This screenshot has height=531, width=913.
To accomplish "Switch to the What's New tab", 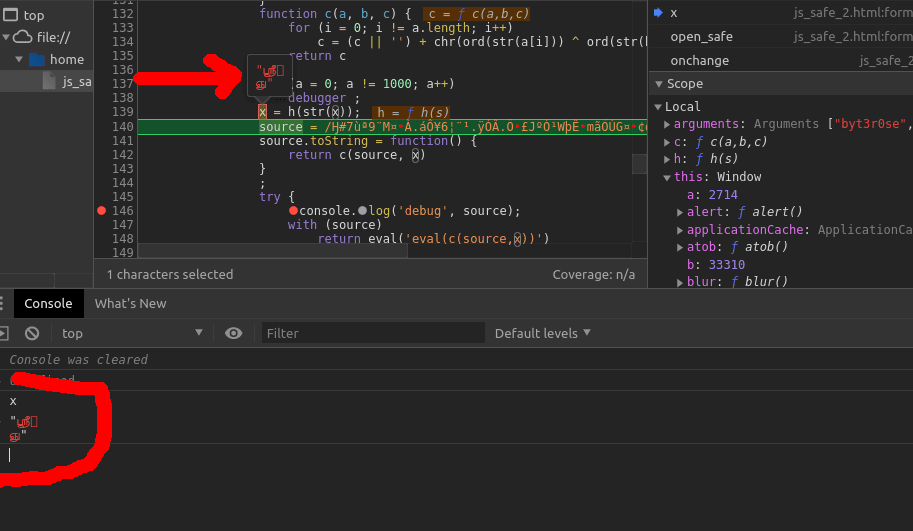I will tap(130, 303).
